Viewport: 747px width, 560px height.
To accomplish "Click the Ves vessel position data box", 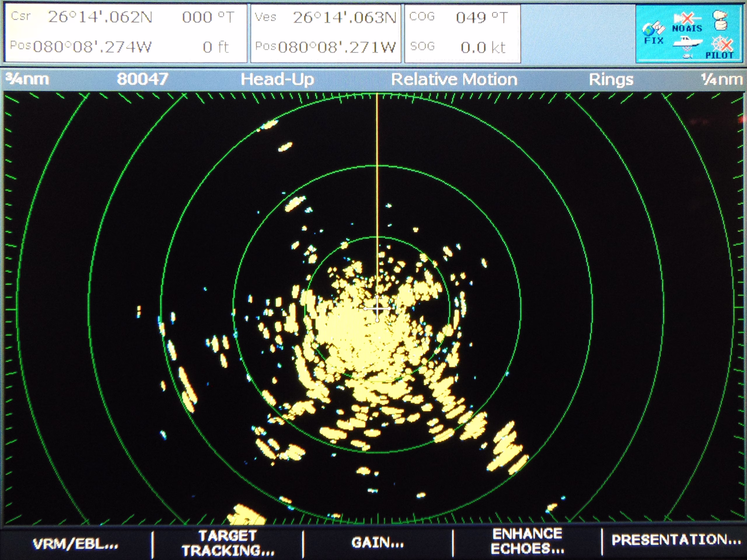I will point(326,33).
